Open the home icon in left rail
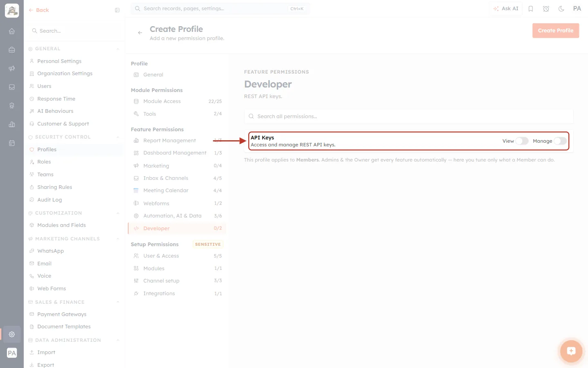This screenshot has width=588, height=368. point(12,31)
